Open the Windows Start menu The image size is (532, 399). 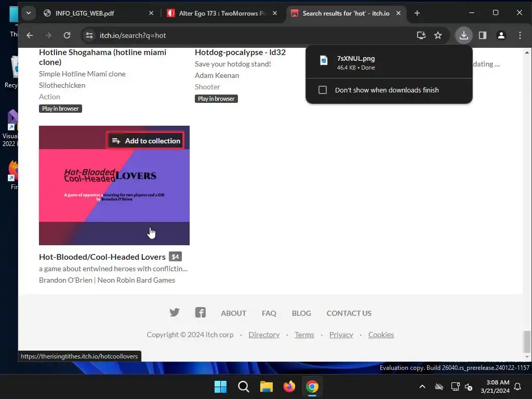(220, 387)
